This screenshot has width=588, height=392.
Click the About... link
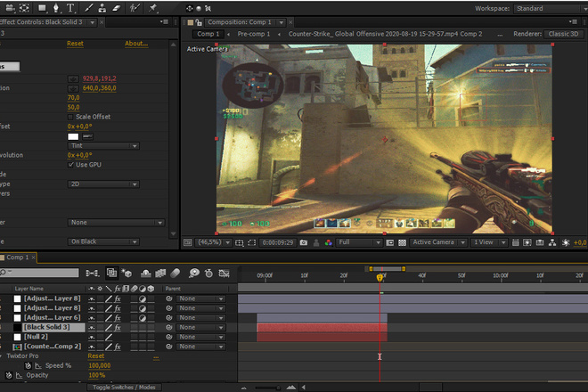click(136, 44)
